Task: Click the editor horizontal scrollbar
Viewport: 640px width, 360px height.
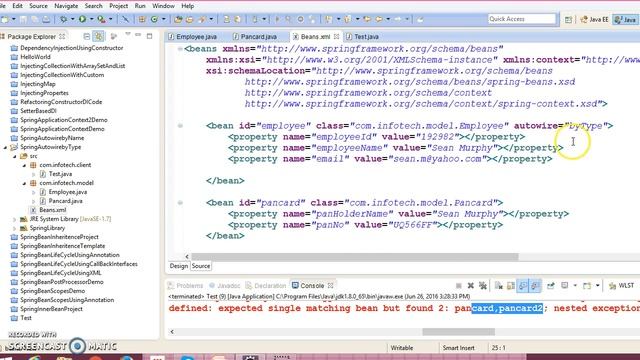Action: click(355, 257)
